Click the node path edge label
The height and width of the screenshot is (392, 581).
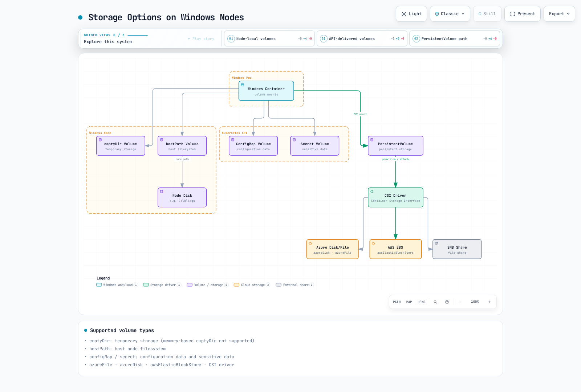(x=182, y=159)
